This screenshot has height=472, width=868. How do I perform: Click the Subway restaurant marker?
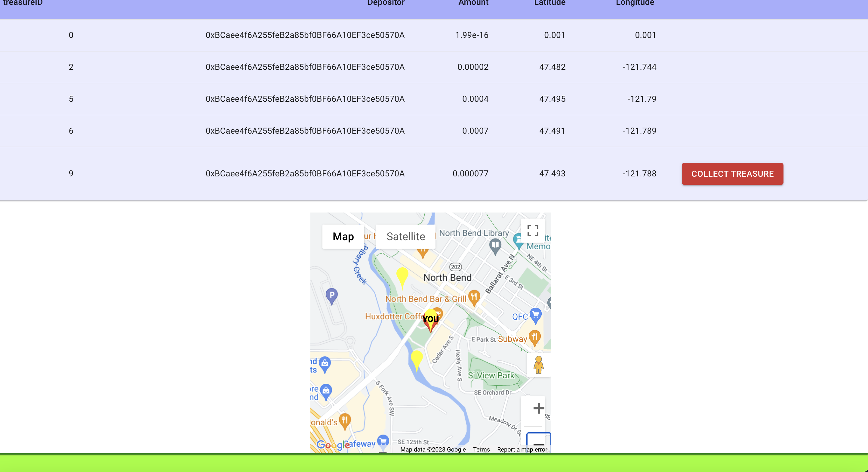tap(534, 337)
